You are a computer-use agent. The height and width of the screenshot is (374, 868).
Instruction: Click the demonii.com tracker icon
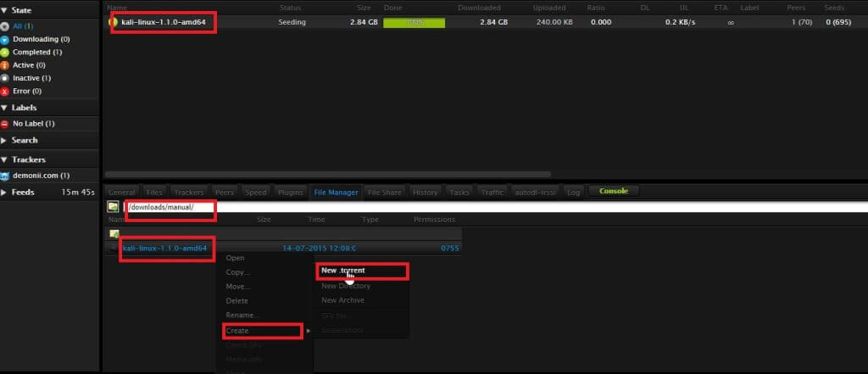click(x=6, y=176)
